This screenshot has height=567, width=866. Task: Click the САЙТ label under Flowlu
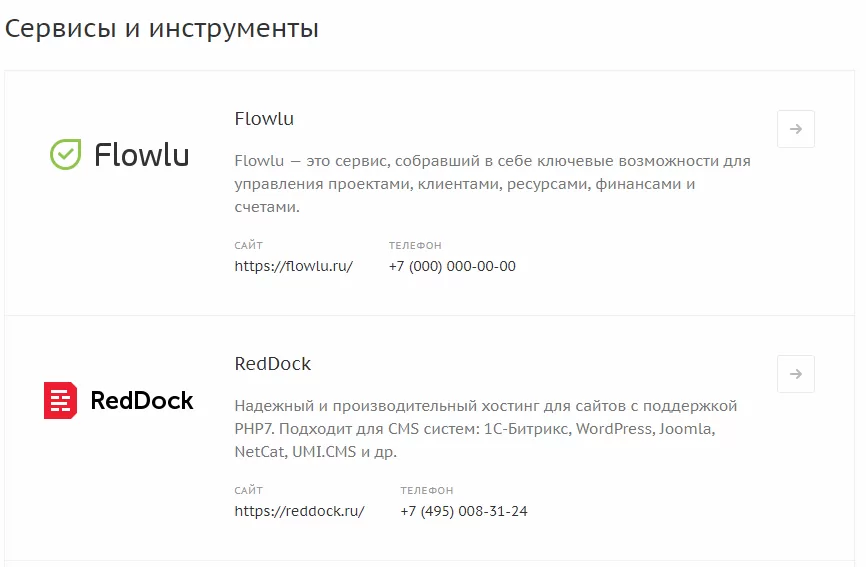pyautogui.click(x=249, y=245)
